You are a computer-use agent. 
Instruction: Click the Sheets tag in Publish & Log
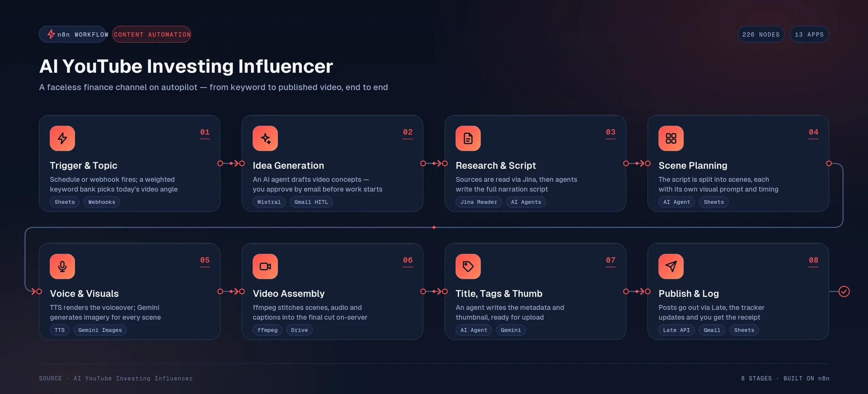pyautogui.click(x=744, y=330)
